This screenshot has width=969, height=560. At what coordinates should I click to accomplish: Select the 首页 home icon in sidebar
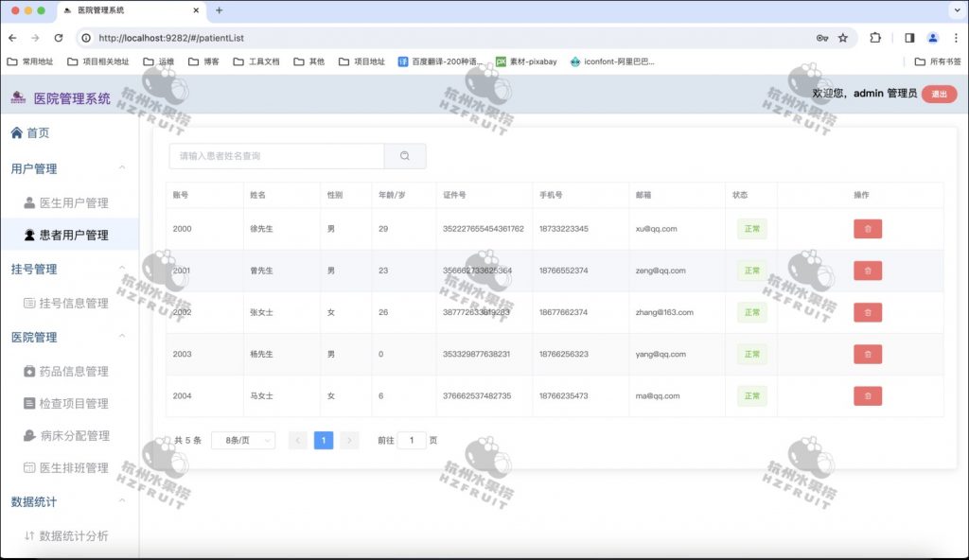pos(19,132)
